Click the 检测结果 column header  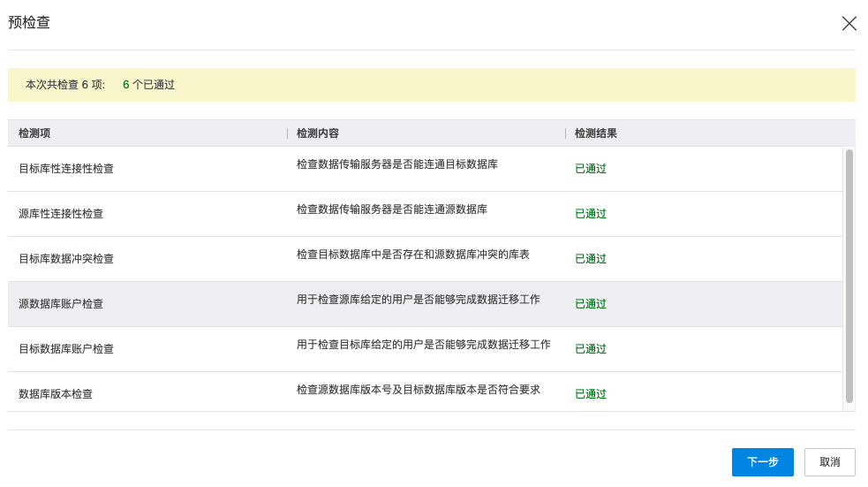coord(596,133)
